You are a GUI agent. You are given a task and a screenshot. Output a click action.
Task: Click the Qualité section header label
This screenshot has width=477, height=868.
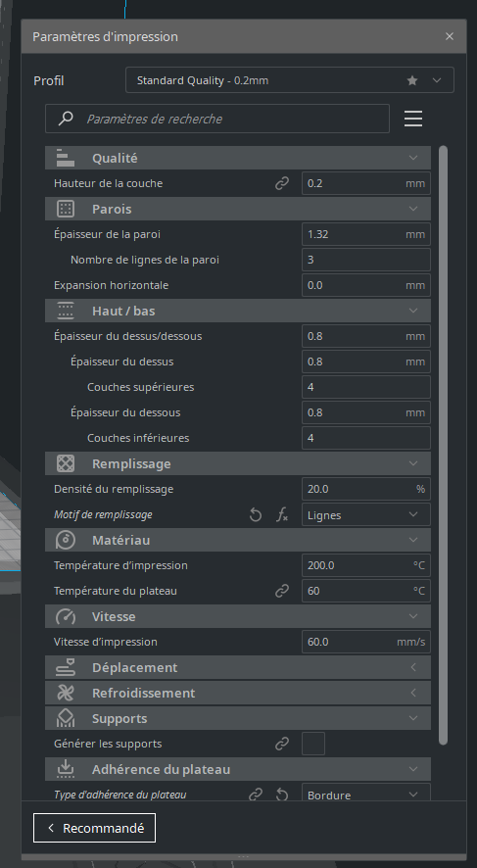[115, 158]
